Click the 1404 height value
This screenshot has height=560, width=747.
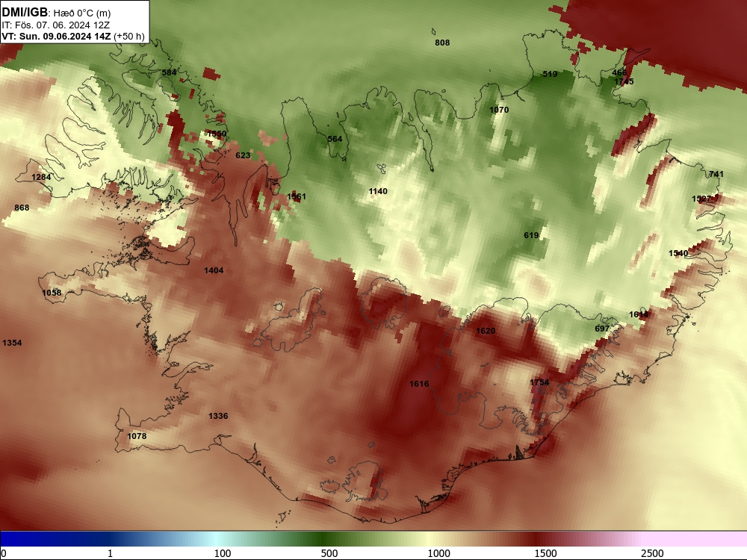point(214,270)
